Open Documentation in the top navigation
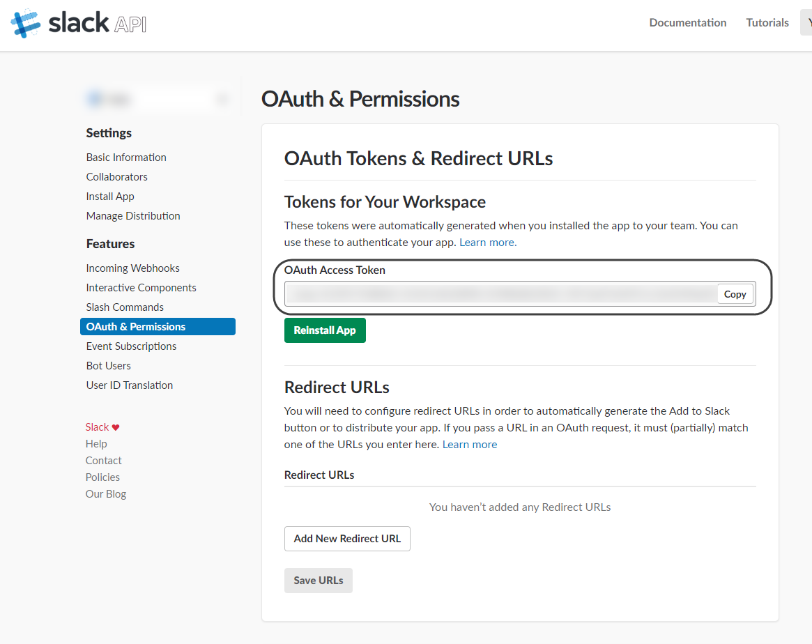Viewport: 812px width, 644px height. tap(688, 23)
